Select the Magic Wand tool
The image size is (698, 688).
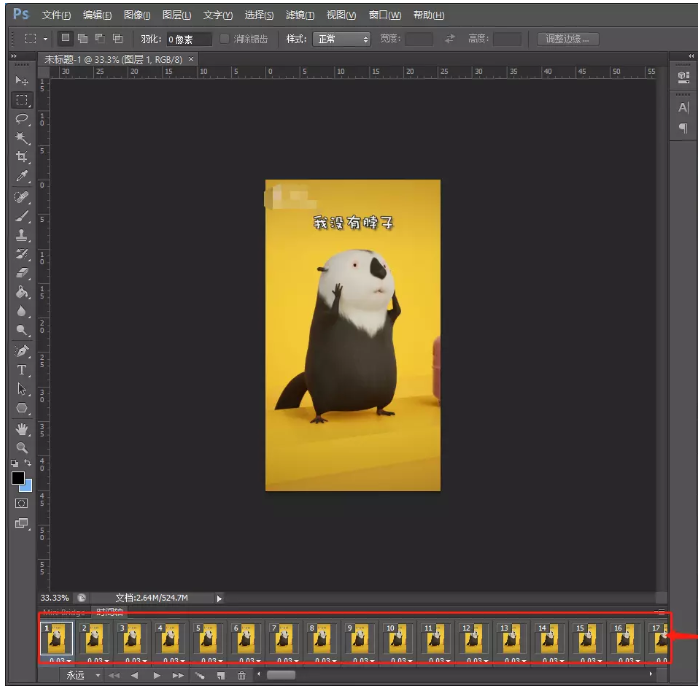[21, 138]
